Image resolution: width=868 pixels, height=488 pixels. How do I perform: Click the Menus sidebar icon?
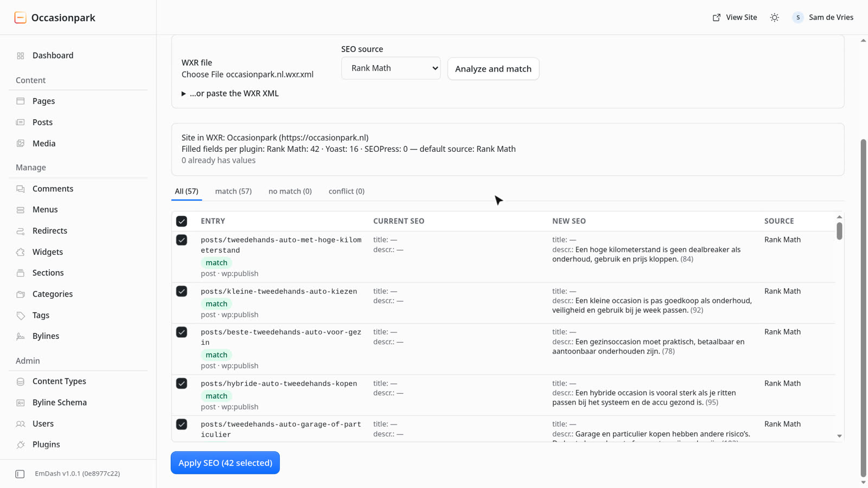click(21, 210)
